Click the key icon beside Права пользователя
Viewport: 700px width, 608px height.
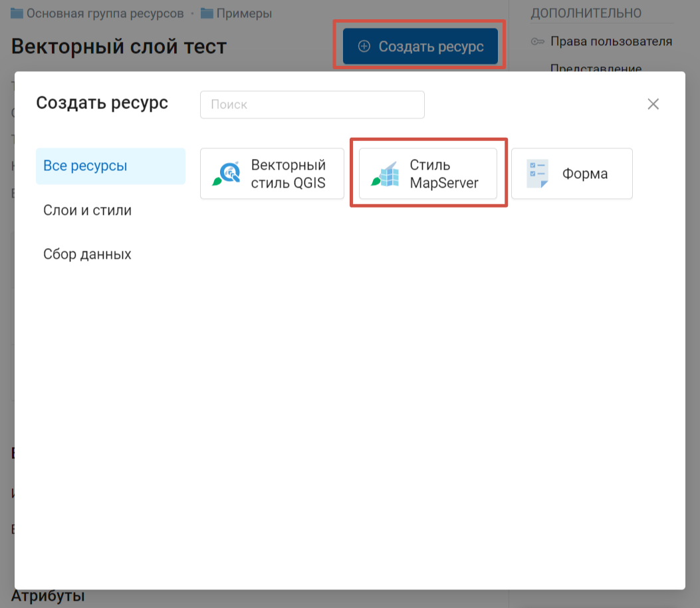pos(538,41)
